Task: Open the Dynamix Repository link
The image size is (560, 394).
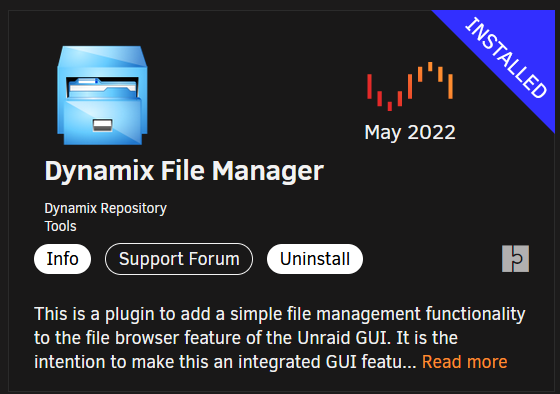Action: pyautogui.click(x=105, y=209)
